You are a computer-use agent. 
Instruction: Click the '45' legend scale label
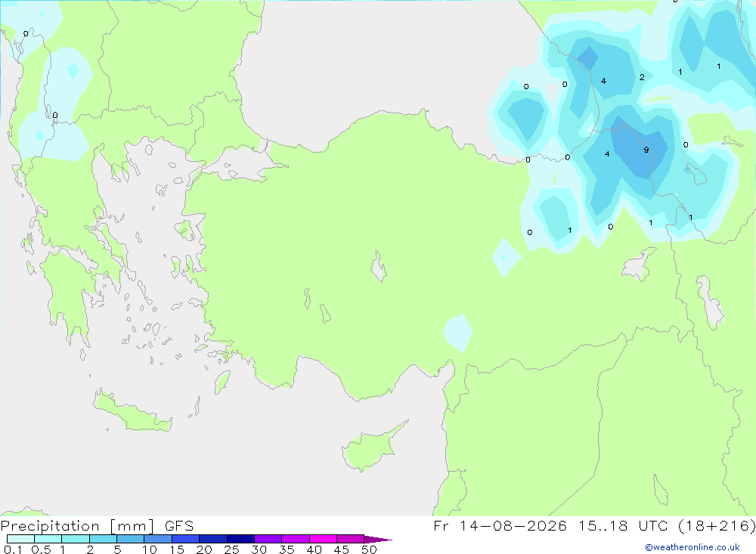click(342, 549)
